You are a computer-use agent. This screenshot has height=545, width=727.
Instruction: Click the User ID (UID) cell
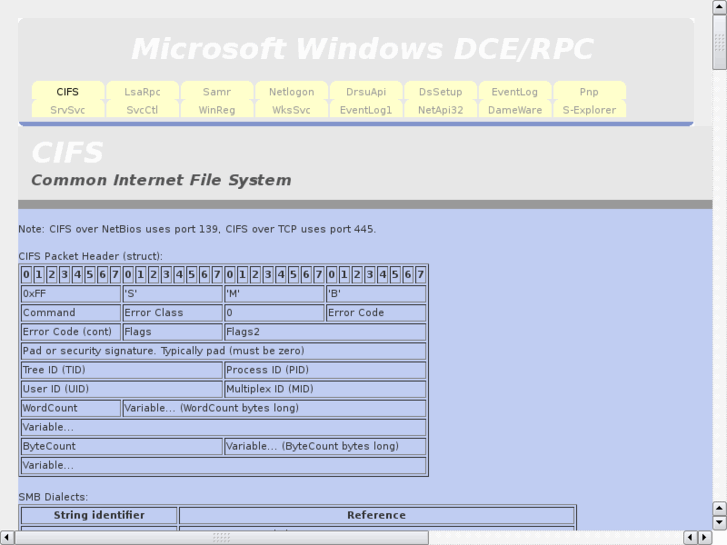click(121, 389)
